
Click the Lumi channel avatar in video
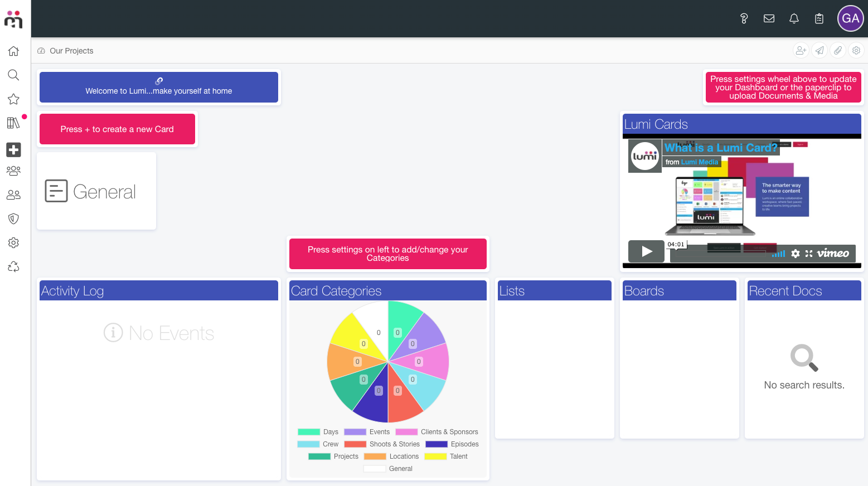pyautogui.click(x=645, y=156)
